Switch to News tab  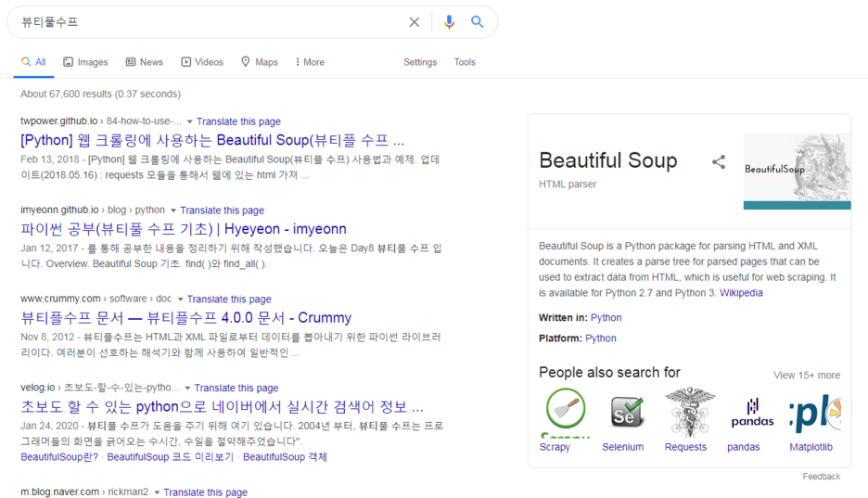point(144,62)
